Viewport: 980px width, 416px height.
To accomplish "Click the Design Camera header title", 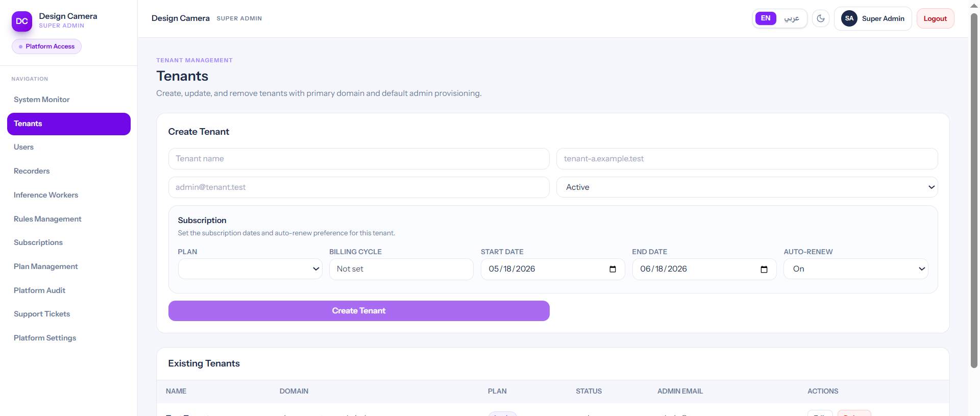I will pyautogui.click(x=181, y=18).
